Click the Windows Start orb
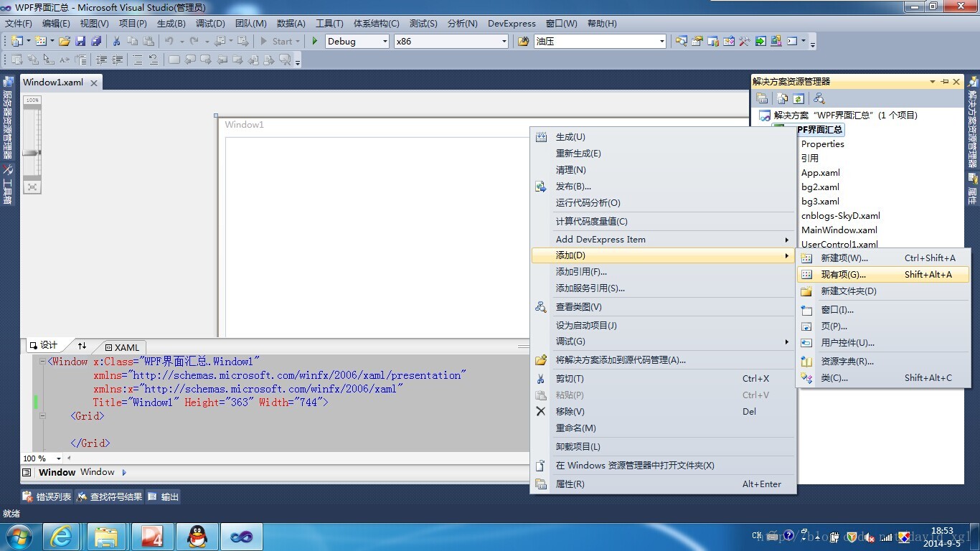 pos(19,536)
